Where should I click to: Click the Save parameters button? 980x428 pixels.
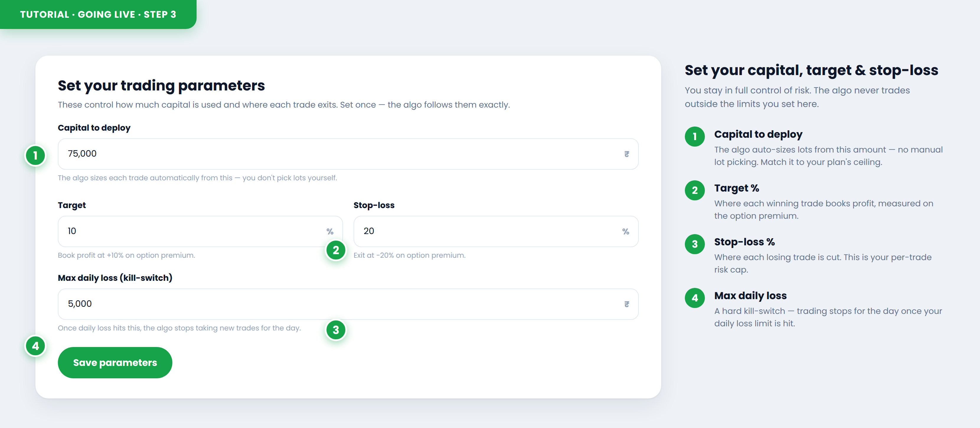115,362
